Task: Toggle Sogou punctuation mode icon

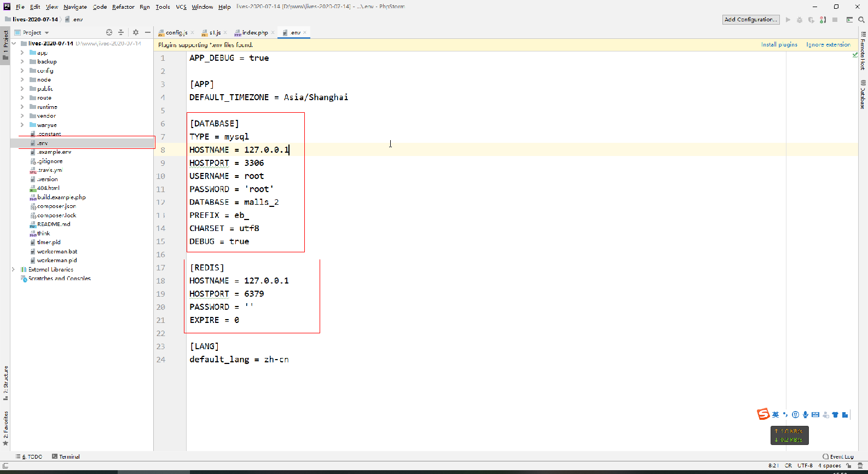Action: (x=785, y=414)
